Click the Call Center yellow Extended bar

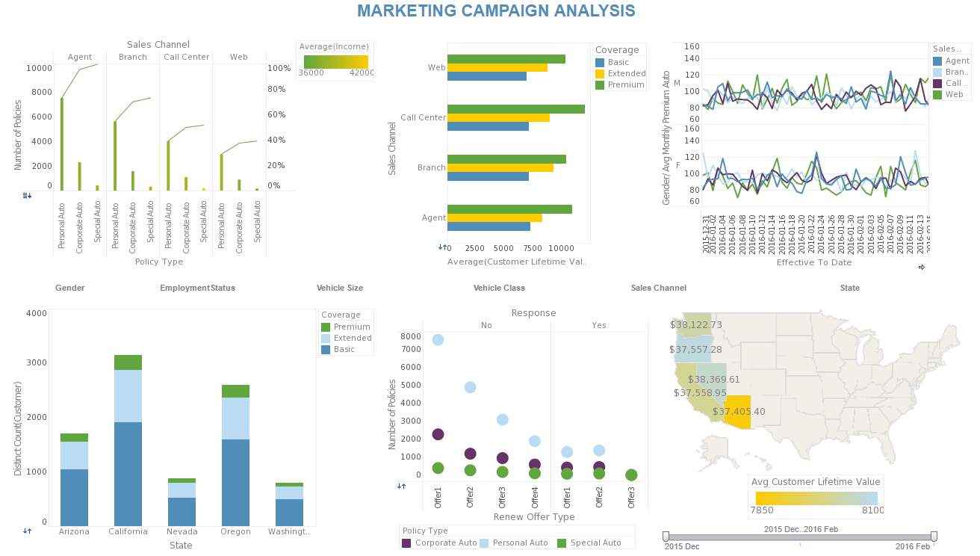tap(498, 117)
